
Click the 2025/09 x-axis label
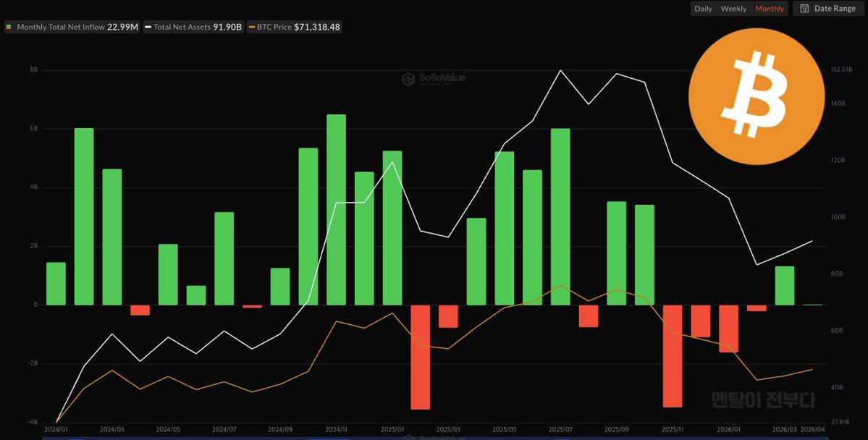pos(617,429)
